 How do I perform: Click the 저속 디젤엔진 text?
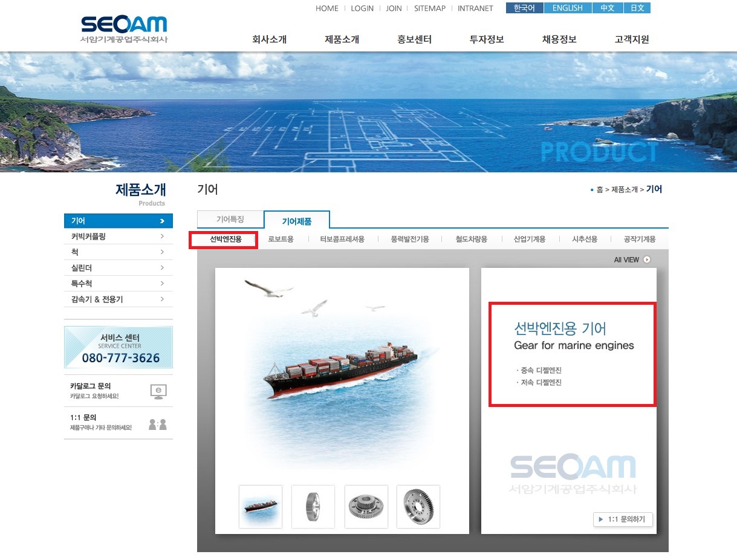click(541, 383)
